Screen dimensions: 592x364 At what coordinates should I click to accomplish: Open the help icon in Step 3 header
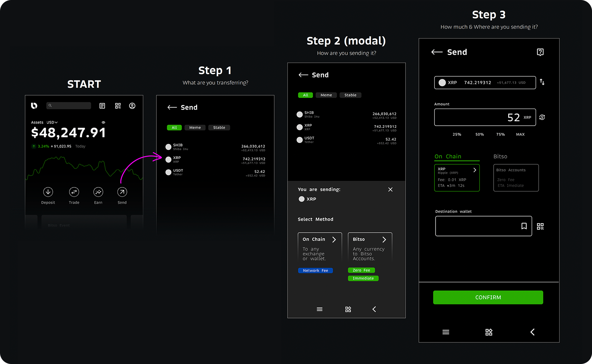pos(540,52)
